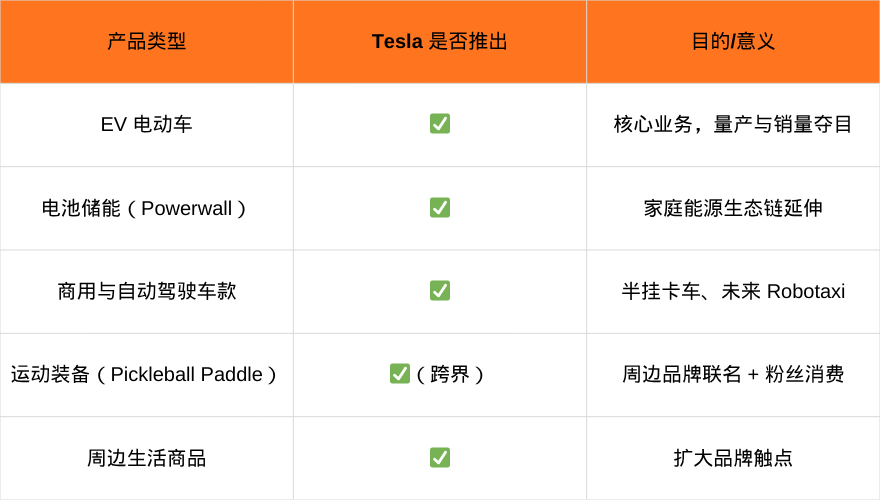The height and width of the screenshot is (500, 880).
Task: Select the EV 电动车 cell
Action: (146, 125)
